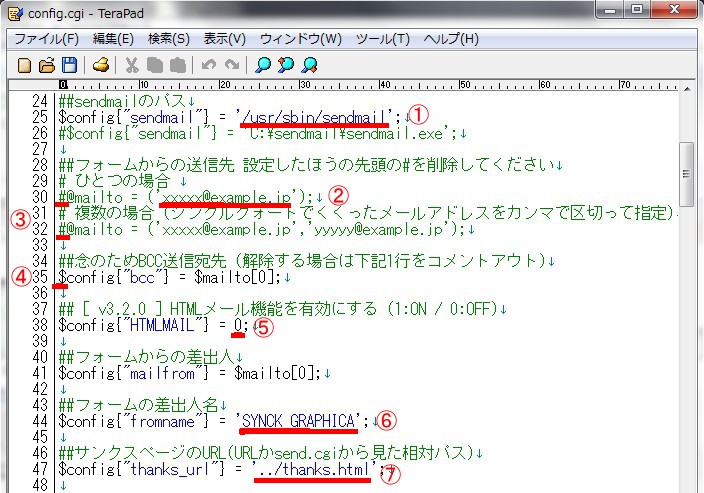Screen dimensions: 704x493
Task: Open the ファイル(F) menu
Action: pyautogui.click(x=46, y=39)
